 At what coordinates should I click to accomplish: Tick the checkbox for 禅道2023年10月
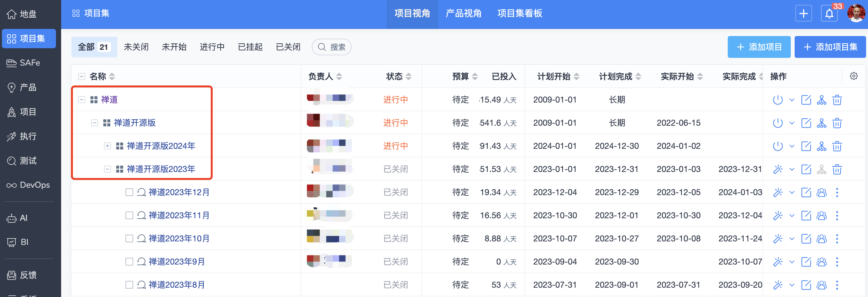[x=129, y=239]
